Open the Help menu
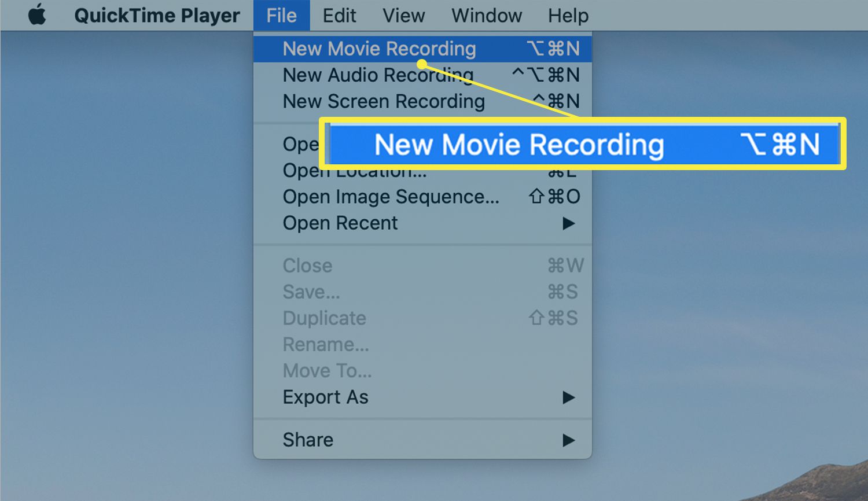The width and height of the screenshot is (868, 501). click(x=568, y=15)
